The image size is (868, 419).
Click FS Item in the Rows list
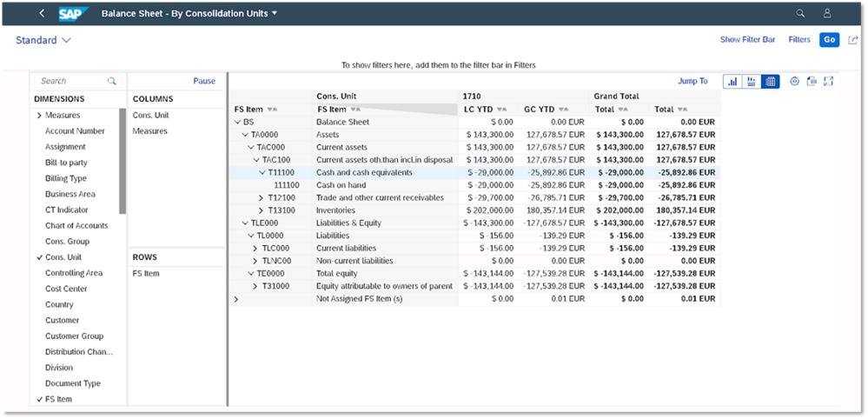146,274
